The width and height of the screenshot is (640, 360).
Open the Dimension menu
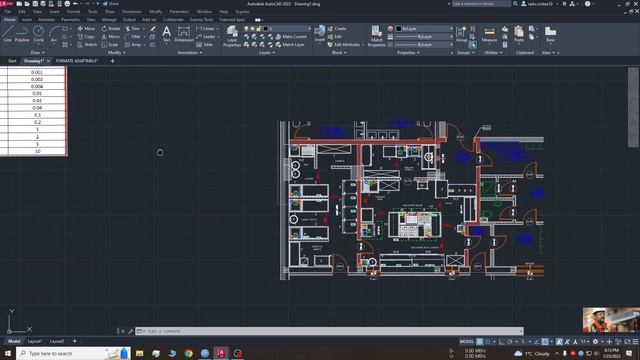(131, 11)
